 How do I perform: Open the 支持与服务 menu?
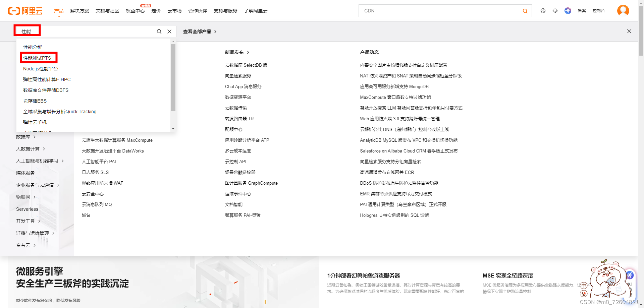pyautogui.click(x=225, y=11)
